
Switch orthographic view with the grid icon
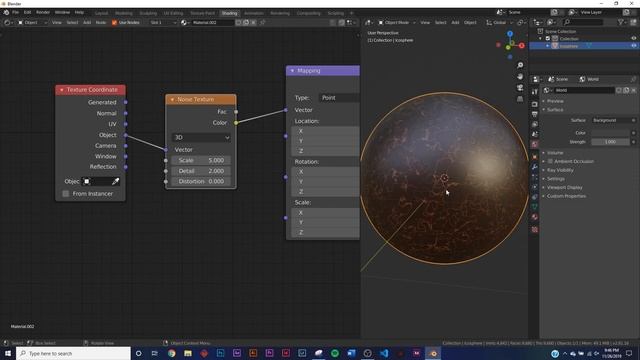(520, 99)
